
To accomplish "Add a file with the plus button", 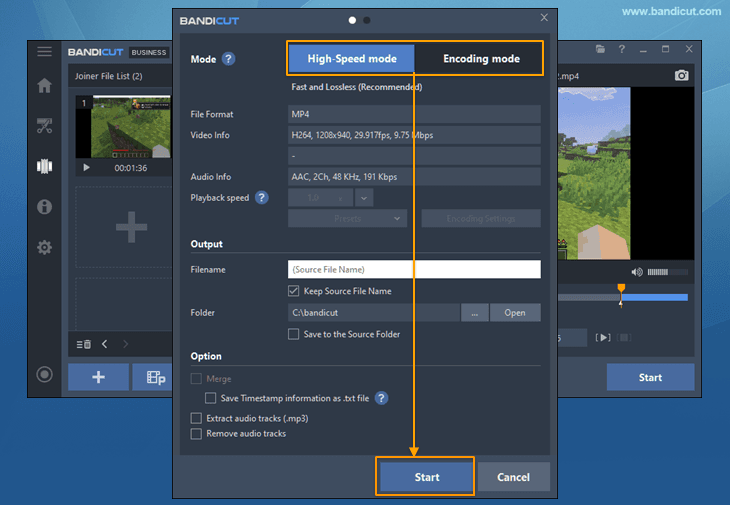I will (98, 377).
